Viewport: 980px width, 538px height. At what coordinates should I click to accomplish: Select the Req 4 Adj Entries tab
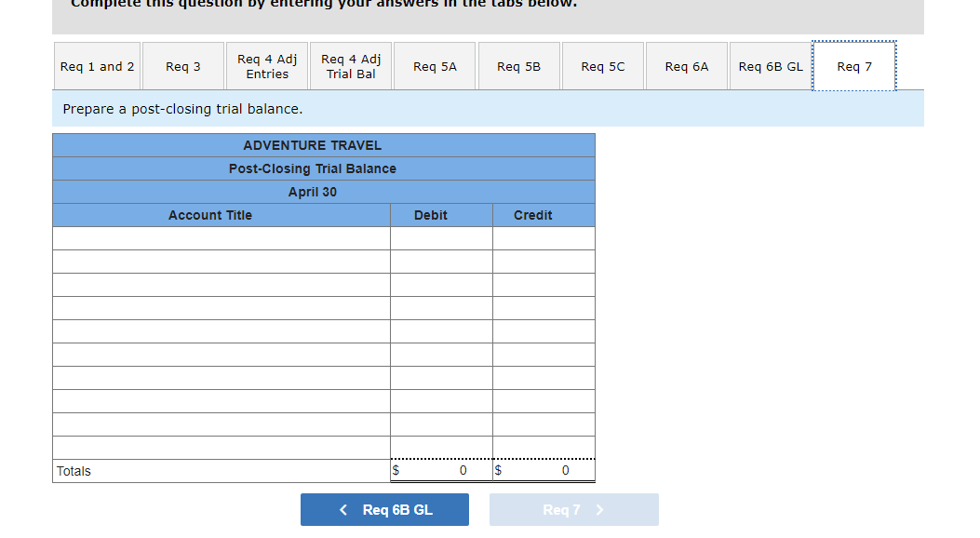click(x=267, y=66)
